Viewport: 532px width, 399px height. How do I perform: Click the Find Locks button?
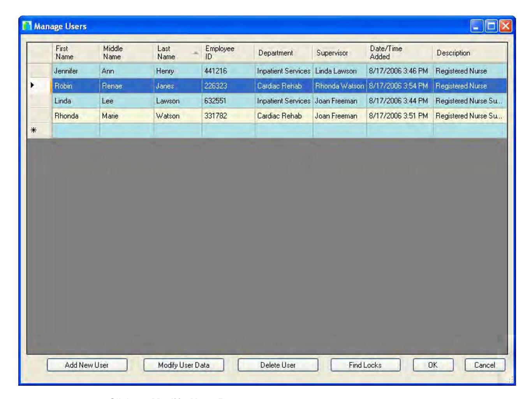coord(365,365)
